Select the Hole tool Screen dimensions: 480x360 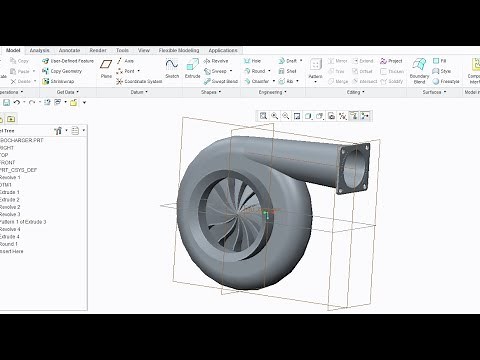pos(252,61)
